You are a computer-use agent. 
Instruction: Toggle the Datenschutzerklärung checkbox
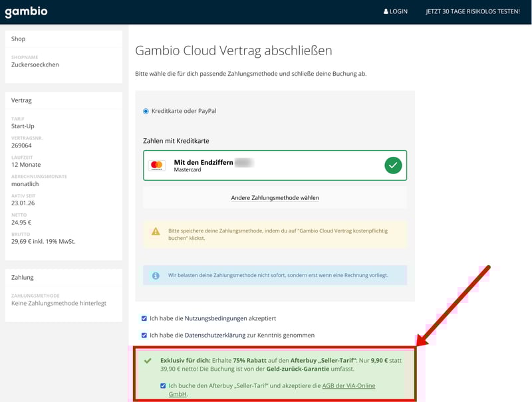(144, 336)
